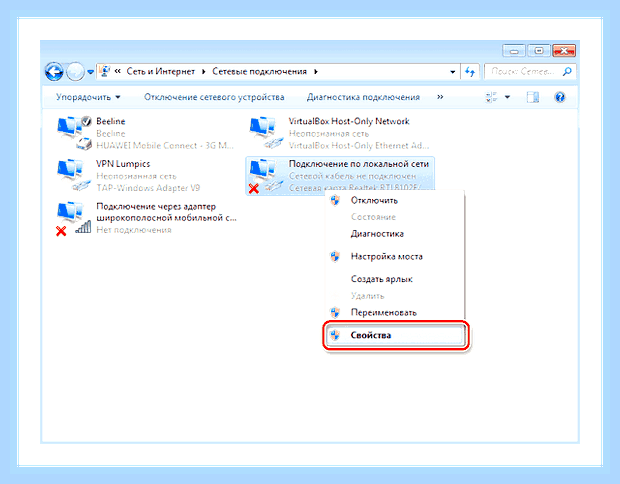Refresh the address bar location
Image resolution: width=620 pixels, height=484 pixels.
(470, 72)
